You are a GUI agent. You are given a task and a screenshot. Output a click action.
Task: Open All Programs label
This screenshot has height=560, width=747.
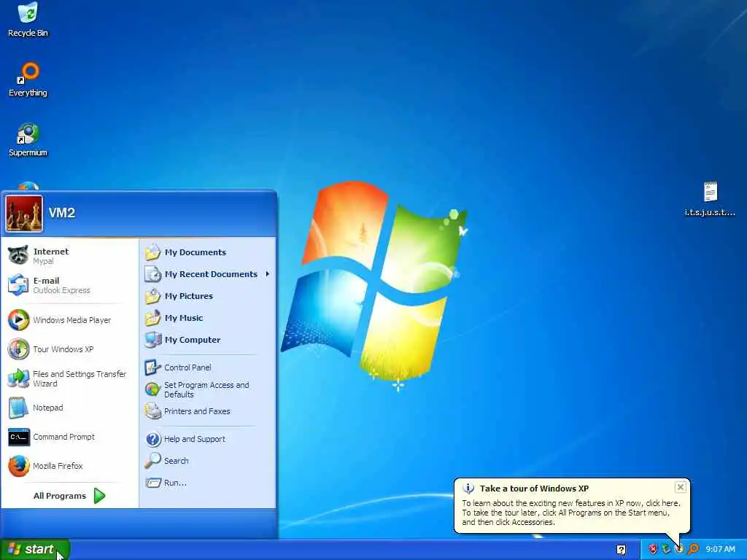tap(60, 496)
